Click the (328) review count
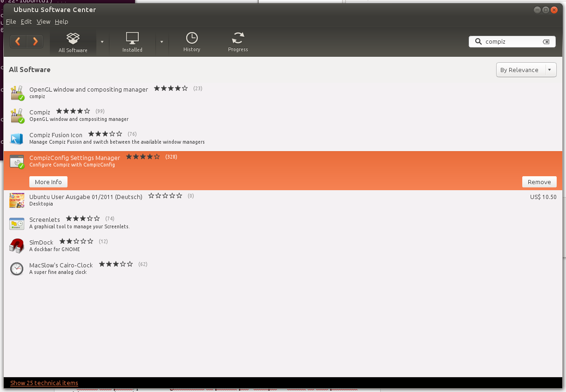Viewport: 566px width, 392px height. click(x=171, y=157)
